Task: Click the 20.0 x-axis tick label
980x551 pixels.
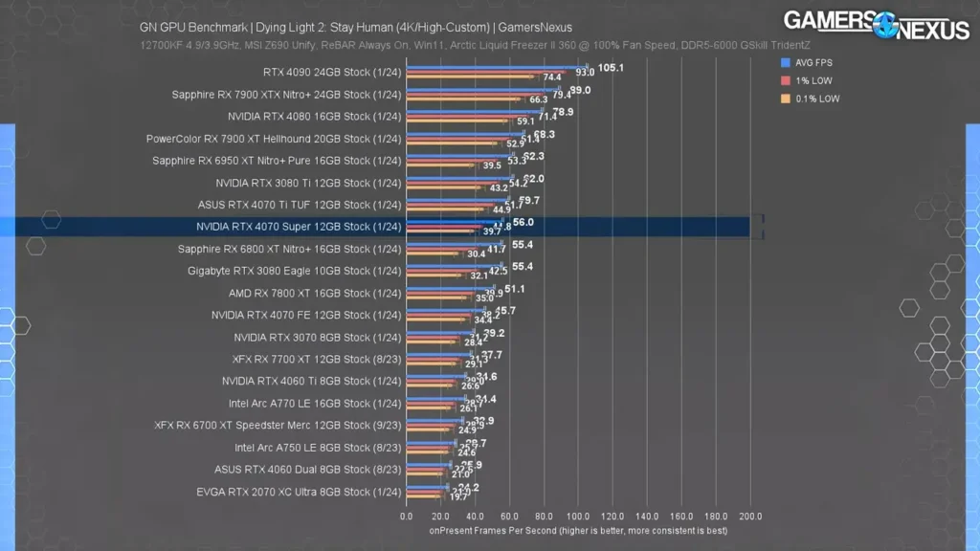Action: (x=440, y=517)
